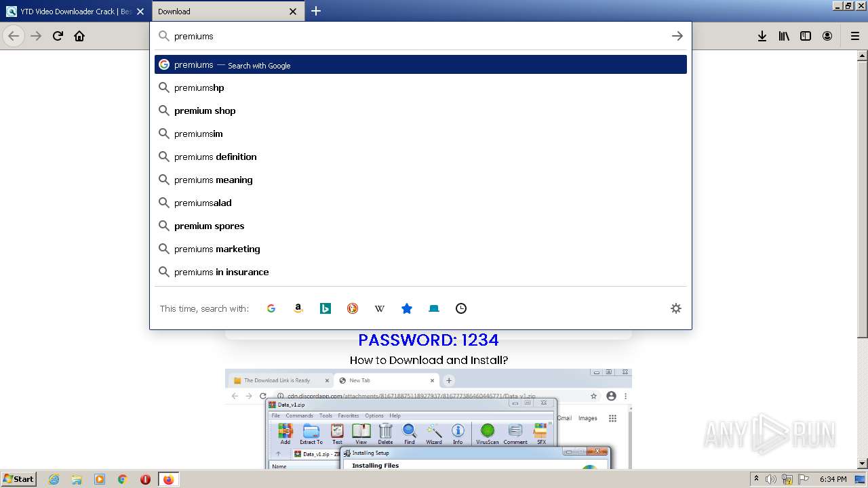Select the Download tab
Image resolution: width=868 pixels, height=488 pixels.
(228, 12)
